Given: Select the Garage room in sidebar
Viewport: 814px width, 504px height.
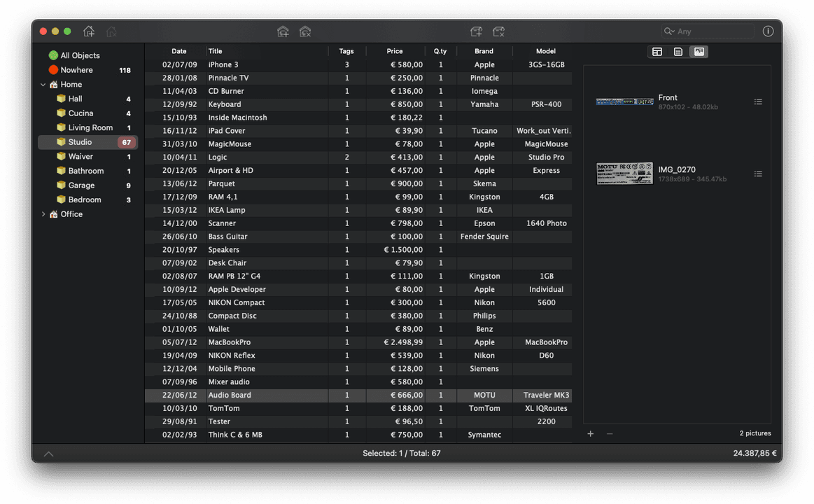Looking at the screenshot, I should coord(81,185).
